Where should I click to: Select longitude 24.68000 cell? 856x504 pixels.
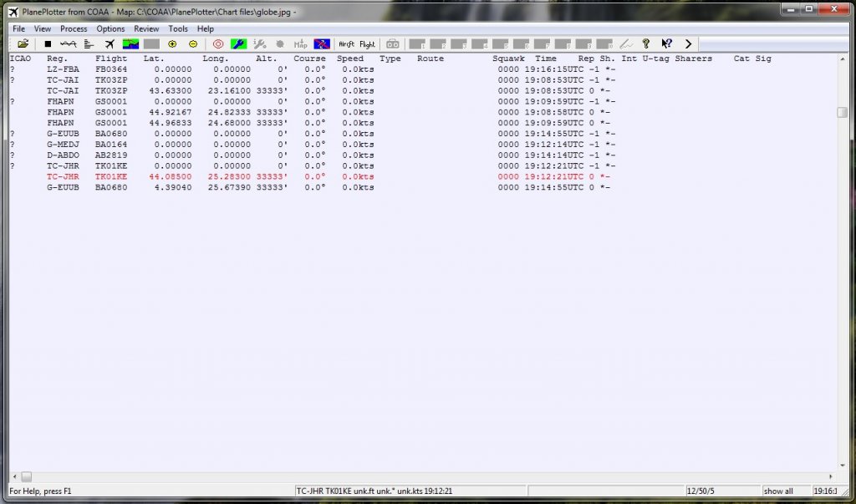click(x=229, y=123)
